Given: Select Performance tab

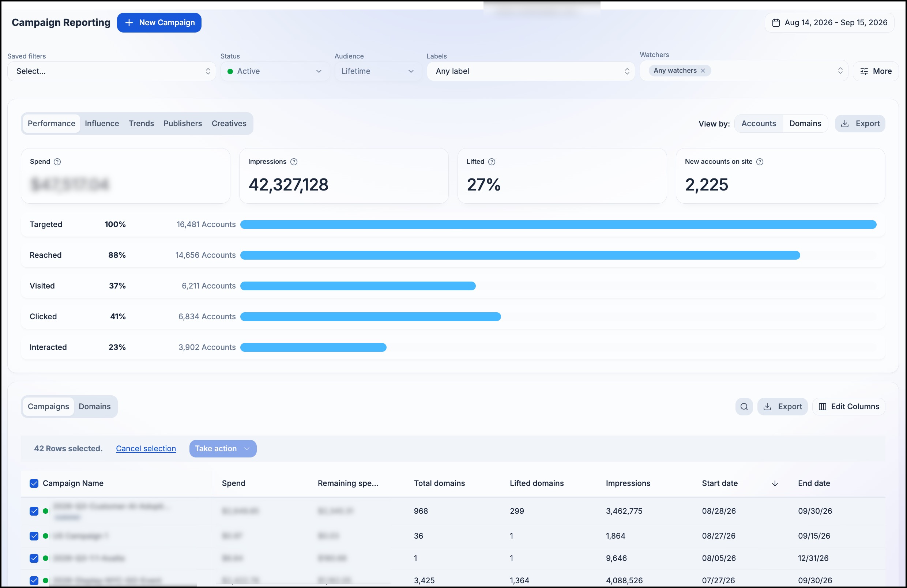Looking at the screenshot, I should 52,124.
